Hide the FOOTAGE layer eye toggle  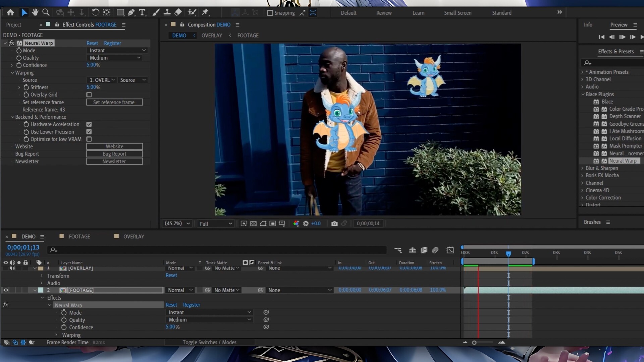pos(6,290)
